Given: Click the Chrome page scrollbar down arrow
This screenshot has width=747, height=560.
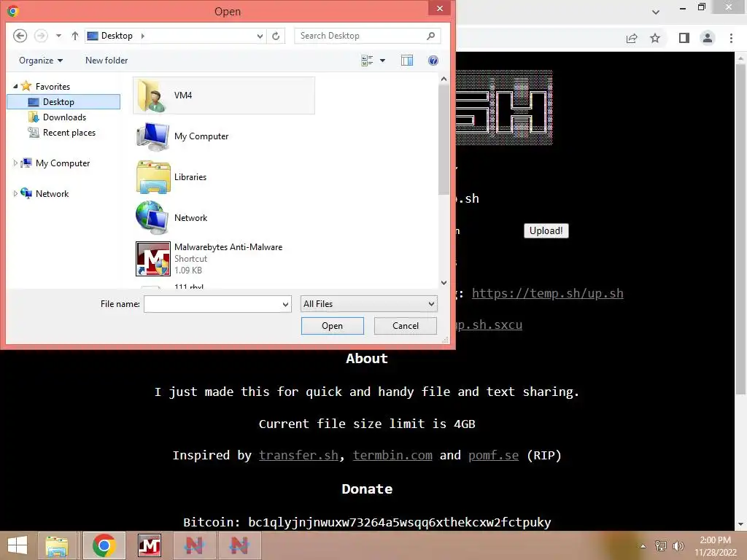Looking at the screenshot, I should point(740,524).
